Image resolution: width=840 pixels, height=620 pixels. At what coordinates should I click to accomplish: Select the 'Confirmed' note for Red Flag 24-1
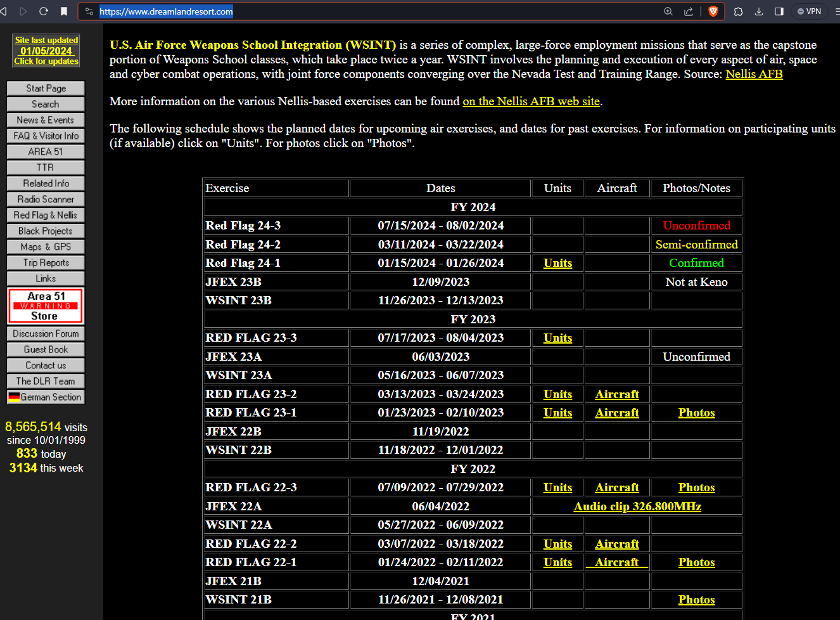[696, 263]
